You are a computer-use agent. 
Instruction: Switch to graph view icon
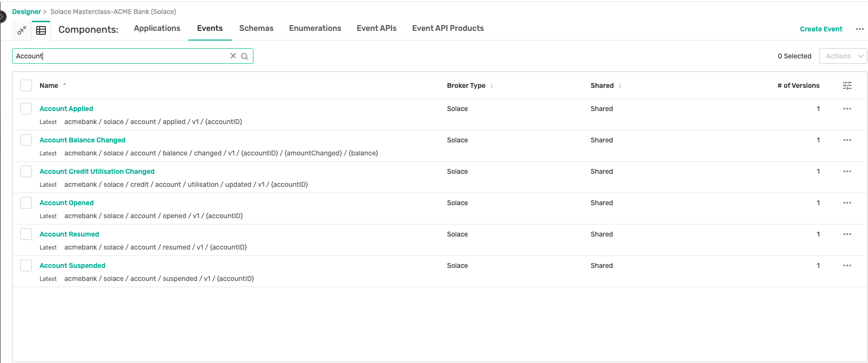click(21, 30)
